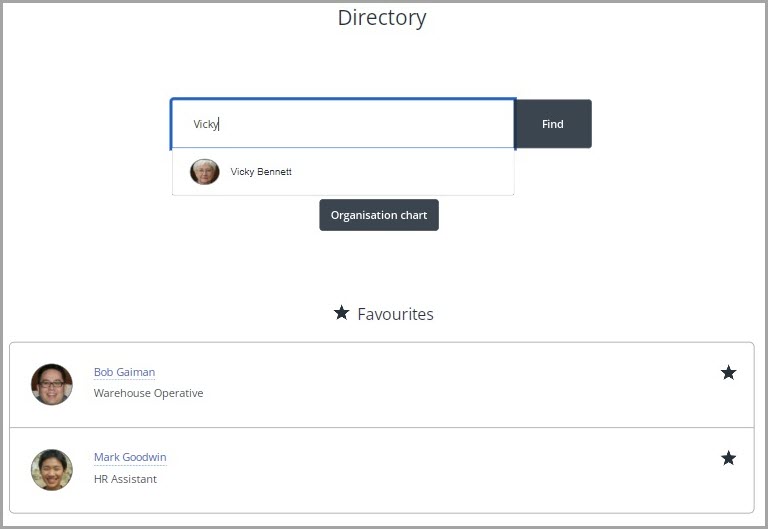Click empty space in Mark Goodwin's favourite row
Image resolution: width=768 pixels, height=529 pixels.
[450, 469]
